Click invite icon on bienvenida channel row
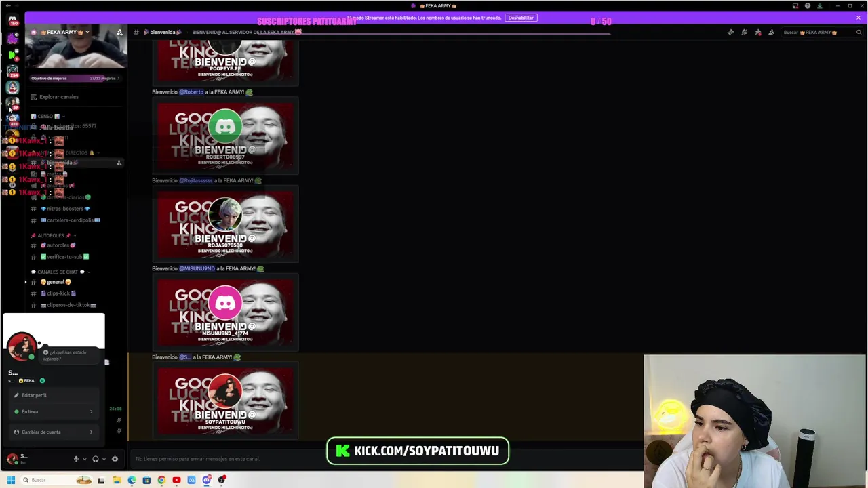 [119, 163]
